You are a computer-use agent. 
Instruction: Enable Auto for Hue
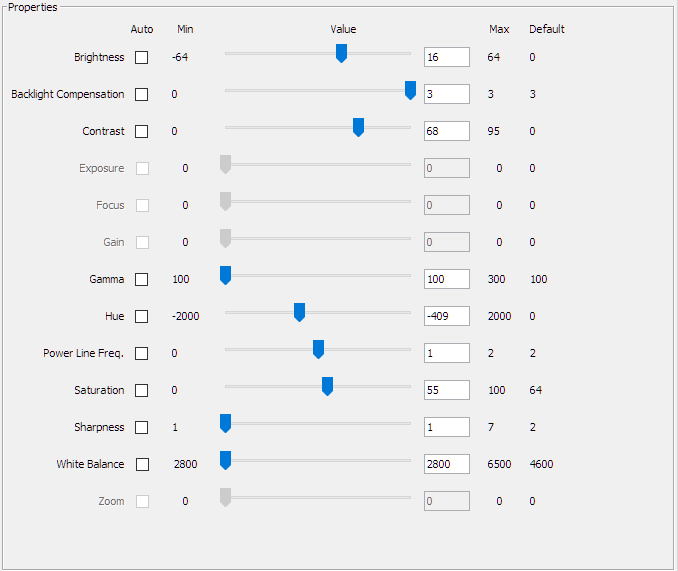click(x=141, y=316)
